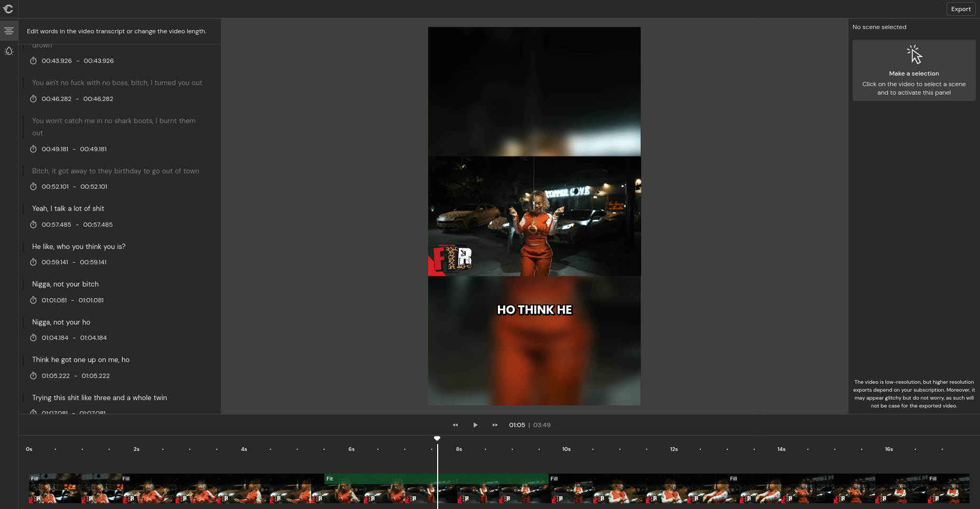Screen dimensions: 980x509
Task: Select transcript line 'Think he got one up on me, ho'
Action: 81,360
